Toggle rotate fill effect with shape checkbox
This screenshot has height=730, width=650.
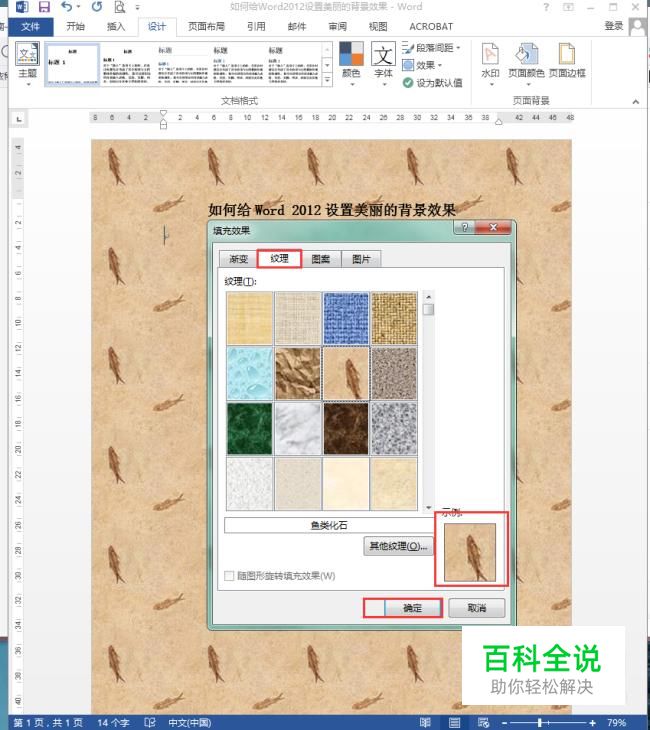229,576
